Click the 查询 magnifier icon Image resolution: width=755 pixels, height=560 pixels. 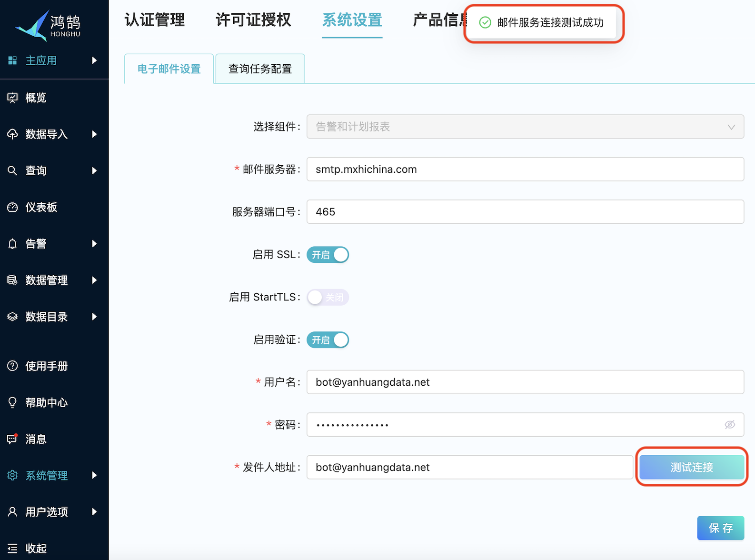(12, 170)
